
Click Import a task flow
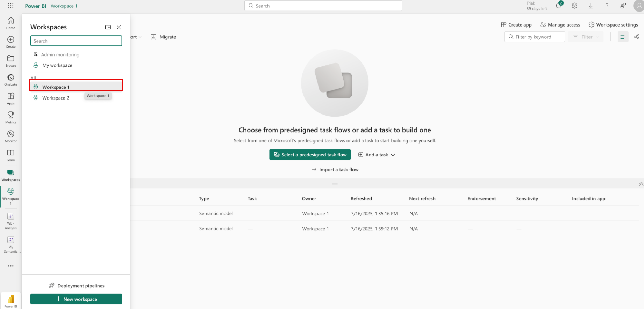pyautogui.click(x=335, y=170)
